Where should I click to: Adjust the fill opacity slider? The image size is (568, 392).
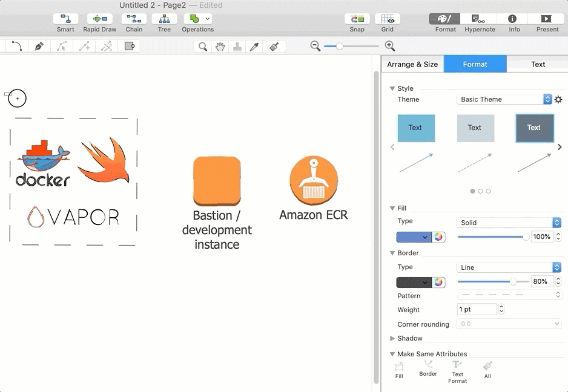(x=493, y=237)
